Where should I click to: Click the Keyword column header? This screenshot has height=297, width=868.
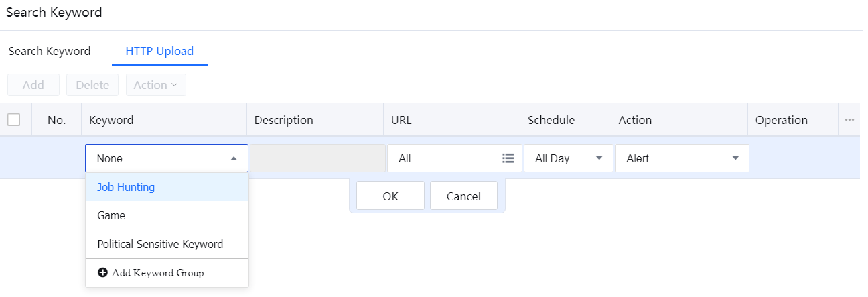[111, 120]
